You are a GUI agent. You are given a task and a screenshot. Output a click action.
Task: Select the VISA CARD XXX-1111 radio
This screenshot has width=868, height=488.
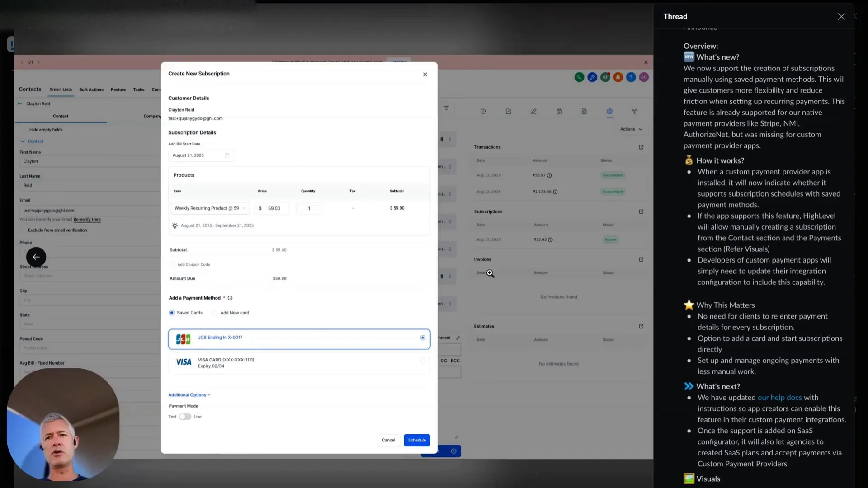coord(423,361)
